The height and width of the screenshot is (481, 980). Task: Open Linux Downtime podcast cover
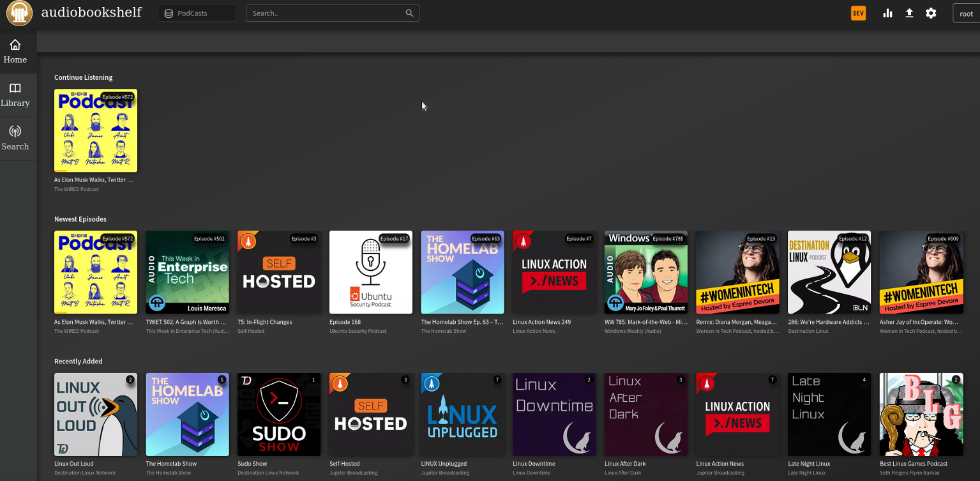(554, 415)
